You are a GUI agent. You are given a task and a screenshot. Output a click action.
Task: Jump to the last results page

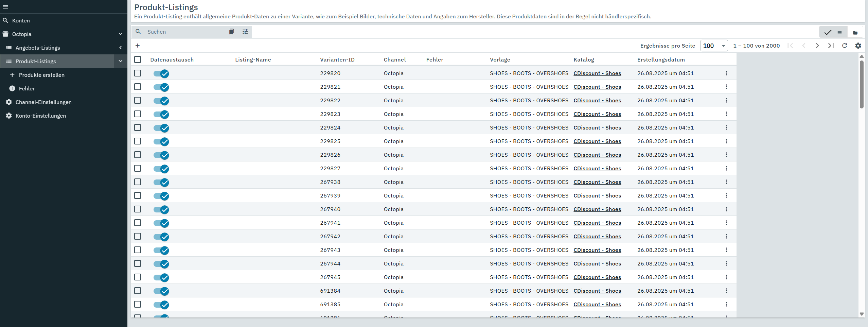tap(831, 46)
